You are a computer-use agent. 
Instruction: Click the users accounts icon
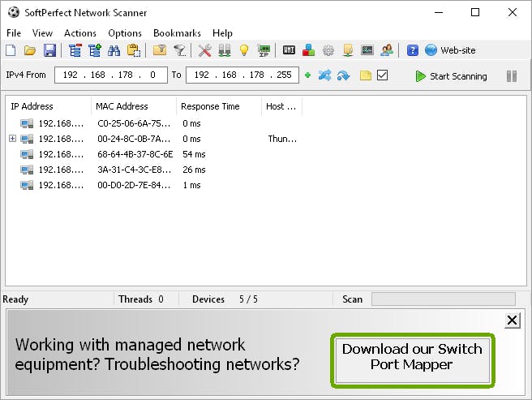click(x=387, y=50)
